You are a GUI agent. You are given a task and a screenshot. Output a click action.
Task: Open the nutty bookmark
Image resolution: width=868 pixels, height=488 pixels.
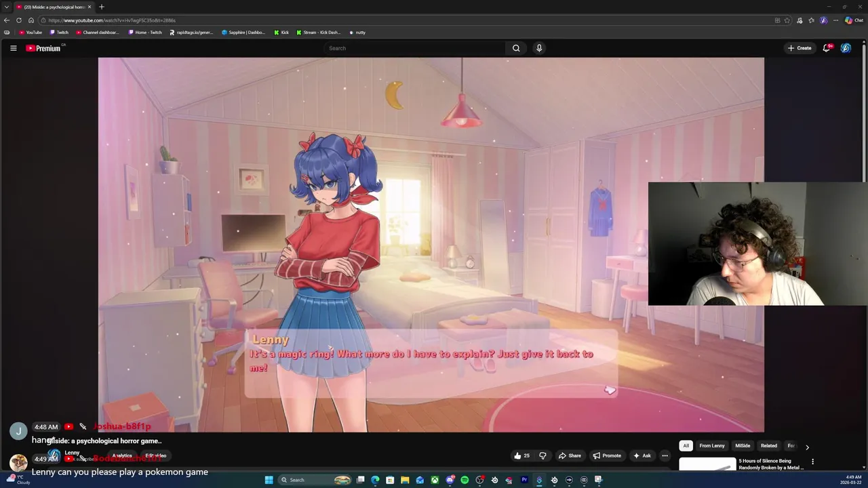tap(357, 33)
